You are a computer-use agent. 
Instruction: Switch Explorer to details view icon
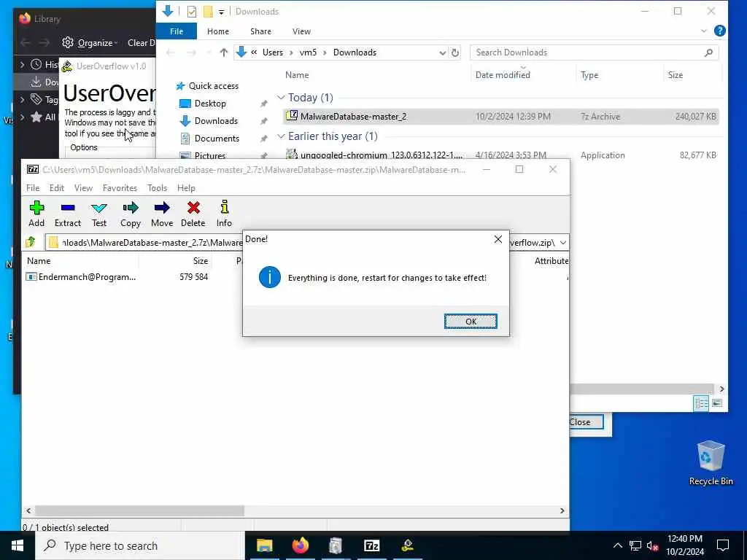701,403
